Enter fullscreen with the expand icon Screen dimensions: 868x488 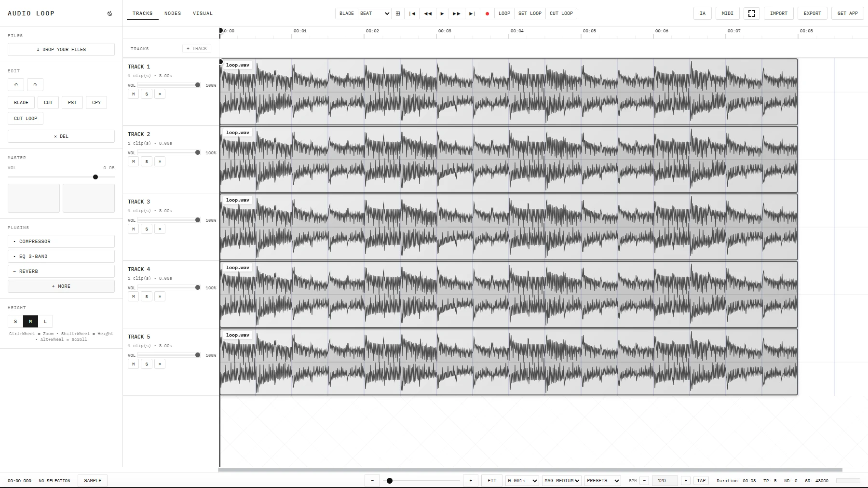752,14
